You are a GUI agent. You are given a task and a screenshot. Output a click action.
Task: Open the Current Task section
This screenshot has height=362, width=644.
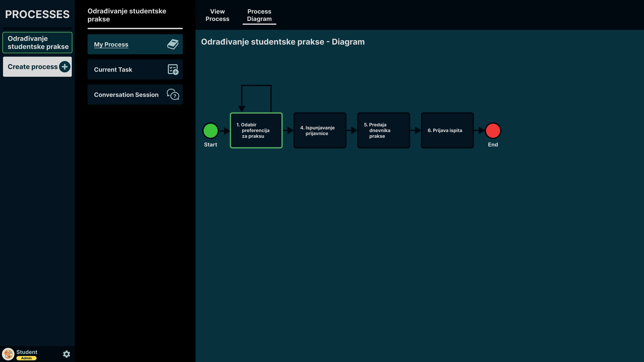pyautogui.click(x=113, y=69)
